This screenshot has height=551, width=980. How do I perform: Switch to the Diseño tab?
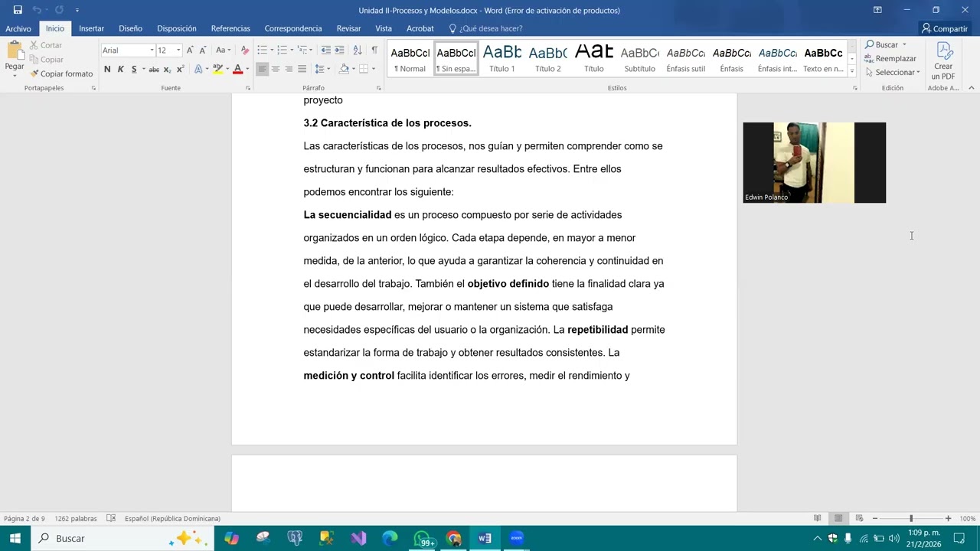(130, 28)
